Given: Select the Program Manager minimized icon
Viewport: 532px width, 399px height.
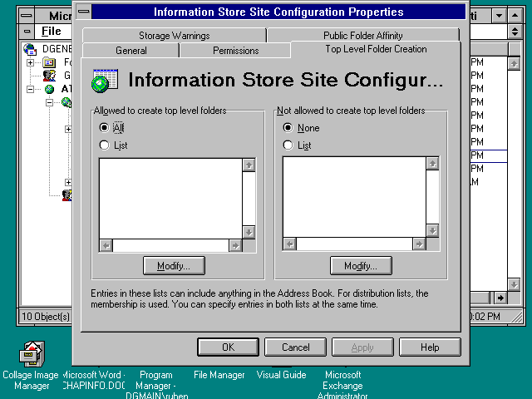Looking at the screenshot, I should [x=156, y=385].
